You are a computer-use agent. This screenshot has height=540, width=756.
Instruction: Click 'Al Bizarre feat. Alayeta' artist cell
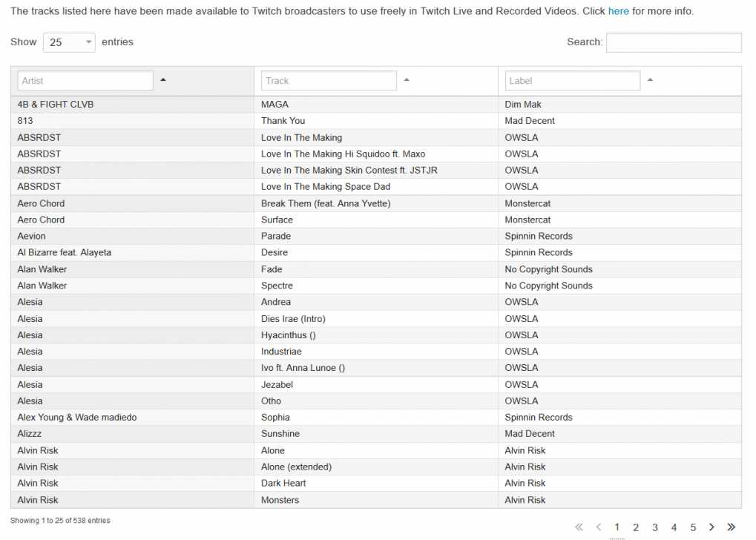click(x=132, y=253)
